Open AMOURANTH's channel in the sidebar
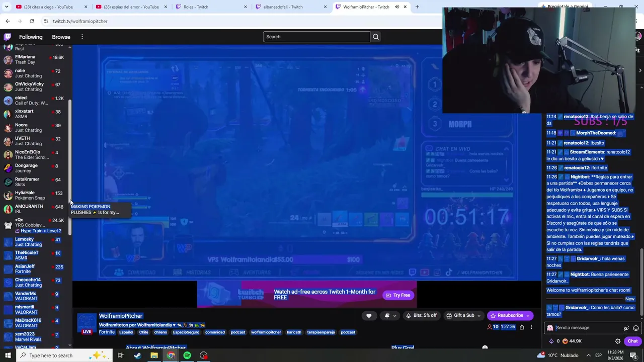Screen dimensions: 644x362 34,209
